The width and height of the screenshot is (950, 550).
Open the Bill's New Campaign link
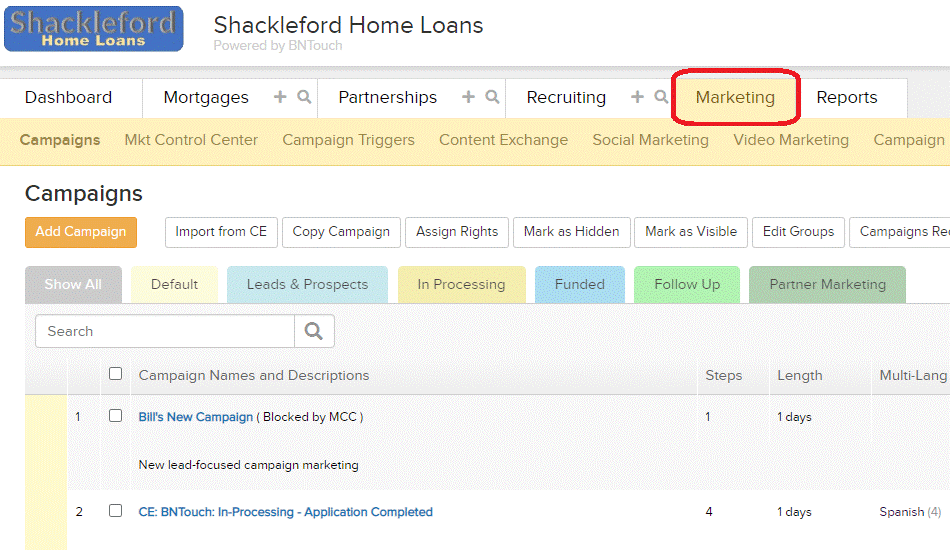[x=196, y=417]
